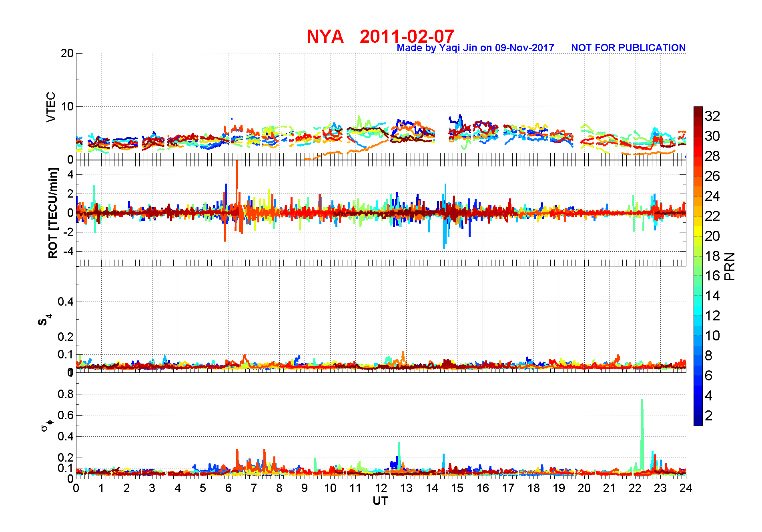Click colorbar tick label '12'

tap(712, 316)
